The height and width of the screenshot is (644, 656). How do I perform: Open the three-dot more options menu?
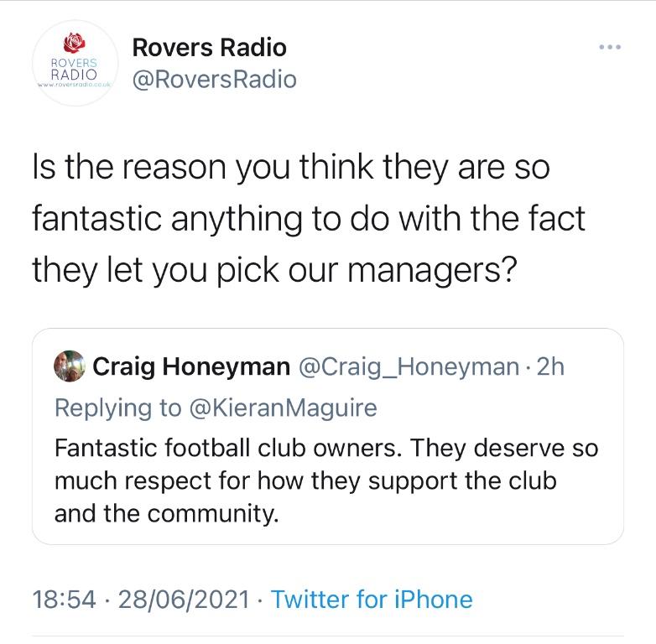click(x=610, y=47)
